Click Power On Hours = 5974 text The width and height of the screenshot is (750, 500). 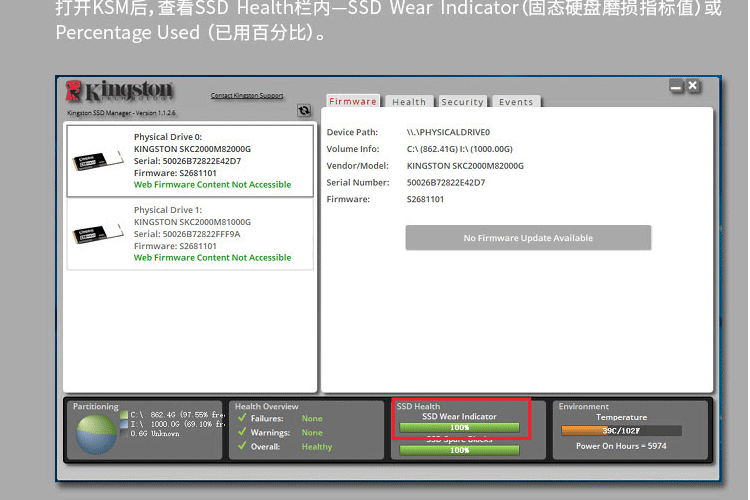click(x=621, y=446)
